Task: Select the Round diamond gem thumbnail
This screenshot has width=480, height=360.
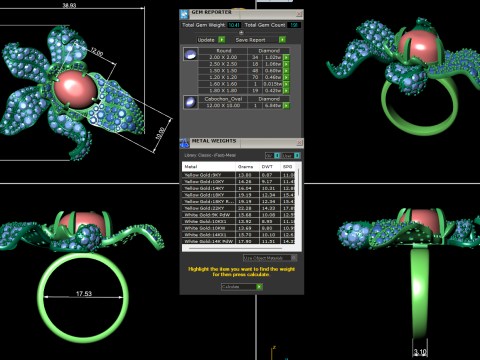Action: pos(191,54)
